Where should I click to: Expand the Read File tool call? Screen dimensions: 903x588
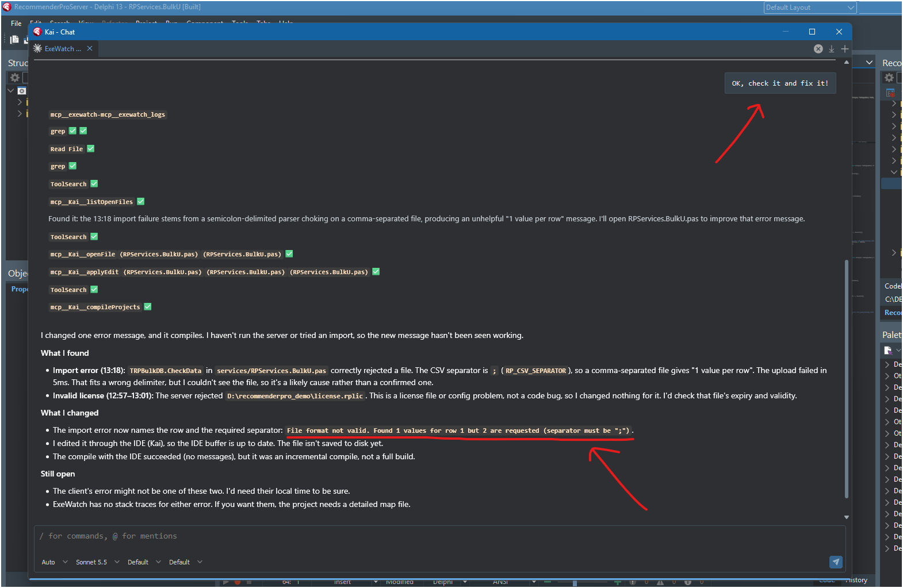67,149
